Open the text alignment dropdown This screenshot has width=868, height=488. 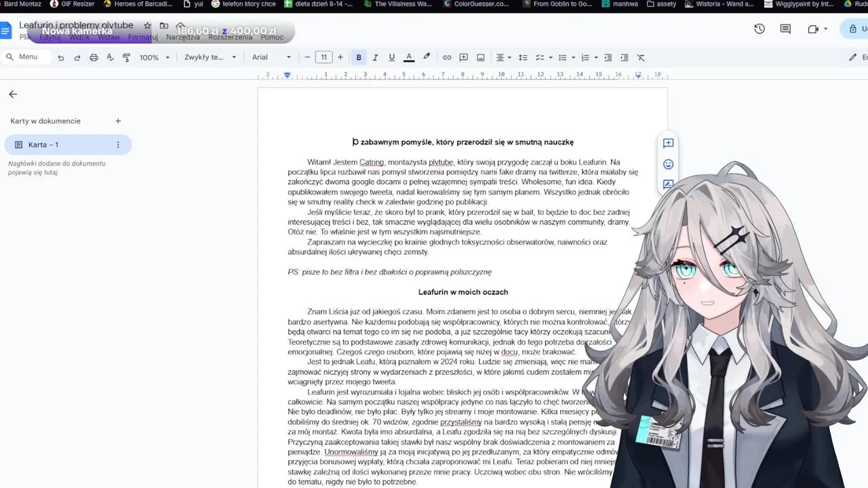pos(503,58)
